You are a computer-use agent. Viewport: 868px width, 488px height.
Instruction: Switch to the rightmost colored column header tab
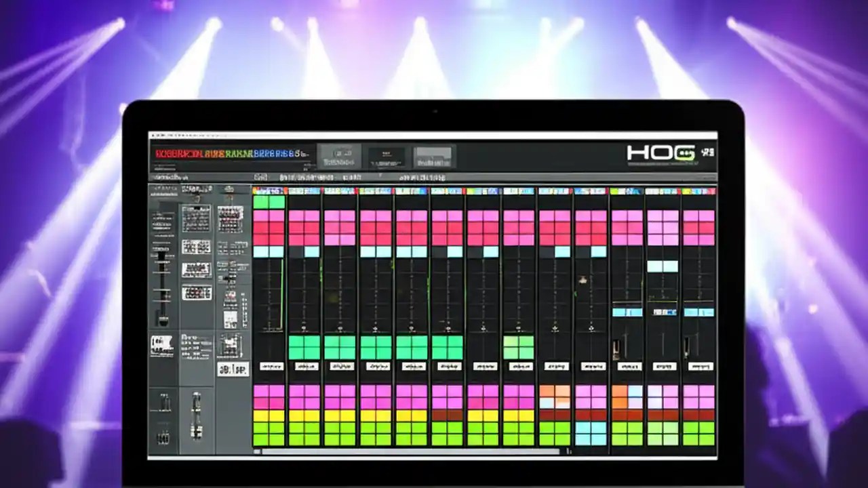coord(698,190)
